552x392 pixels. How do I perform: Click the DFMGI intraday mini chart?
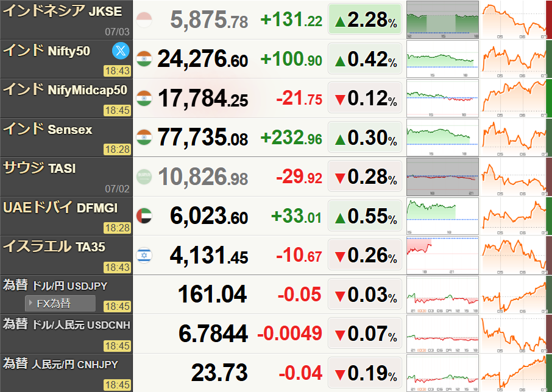[442, 216]
